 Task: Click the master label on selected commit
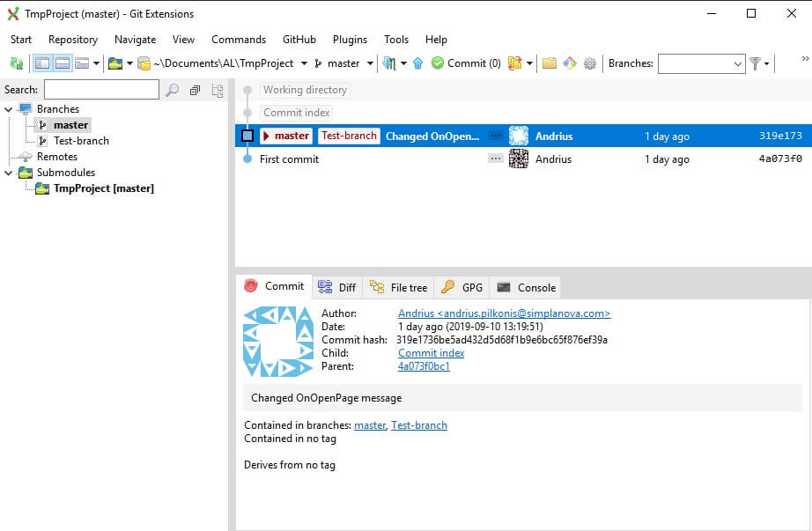click(x=286, y=136)
